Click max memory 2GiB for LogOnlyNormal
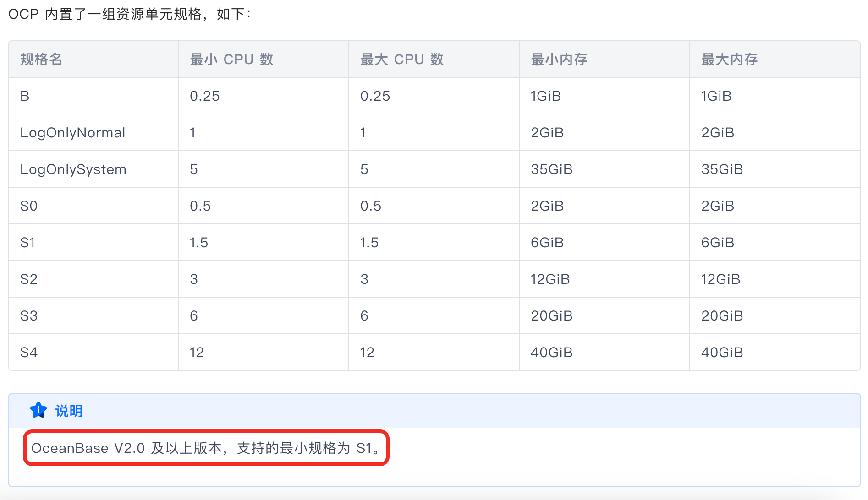Screen dimensions: 868x500 click(718, 133)
